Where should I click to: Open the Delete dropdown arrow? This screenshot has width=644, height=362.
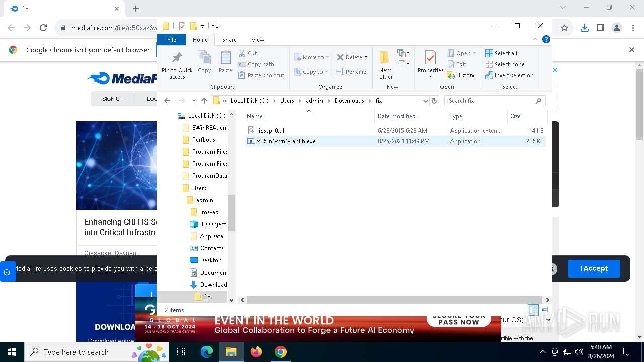click(x=366, y=57)
